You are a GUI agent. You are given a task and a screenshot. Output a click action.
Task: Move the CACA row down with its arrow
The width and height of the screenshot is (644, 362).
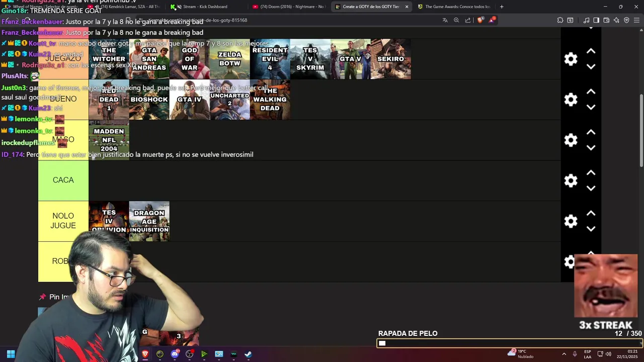(591, 188)
